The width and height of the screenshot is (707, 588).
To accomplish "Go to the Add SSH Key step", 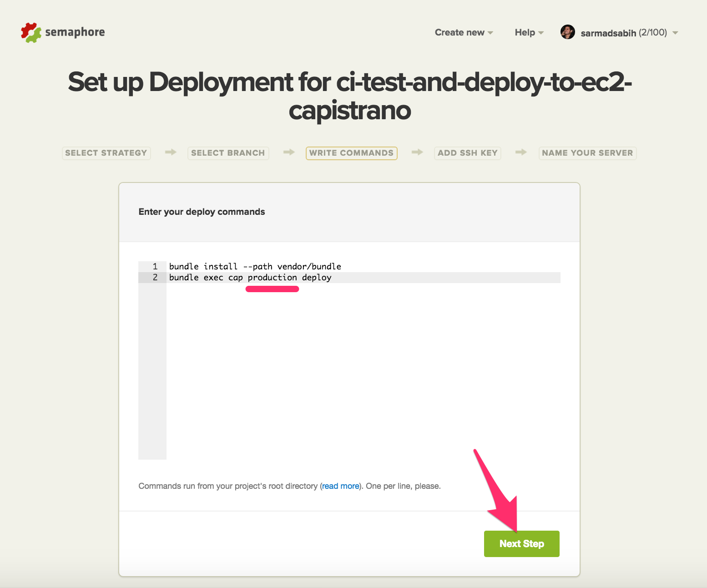I will (468, 153).
